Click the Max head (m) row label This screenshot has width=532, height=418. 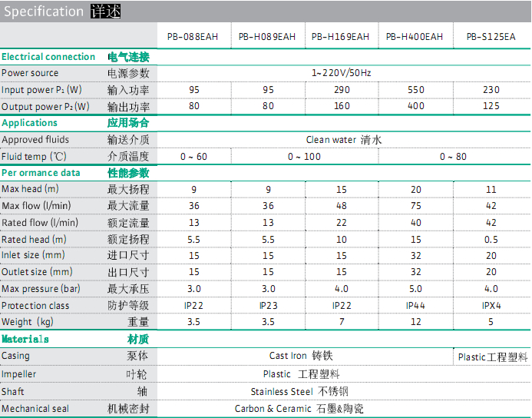click(30, 189)
